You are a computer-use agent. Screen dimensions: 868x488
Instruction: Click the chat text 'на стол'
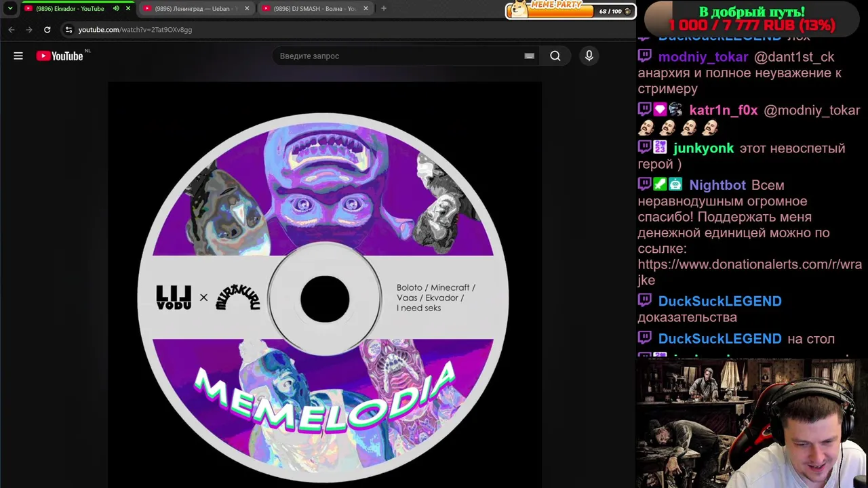pos(810,339)
